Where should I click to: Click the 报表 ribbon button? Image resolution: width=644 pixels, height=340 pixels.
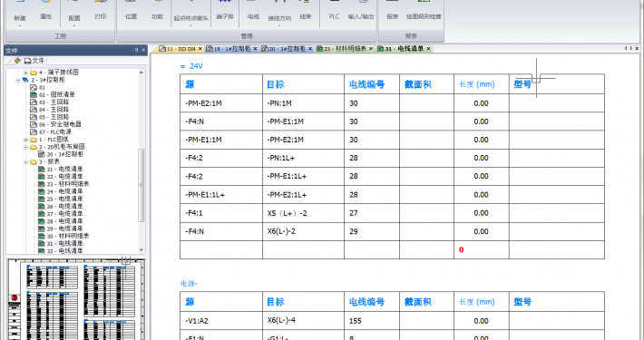coord(392,16)
